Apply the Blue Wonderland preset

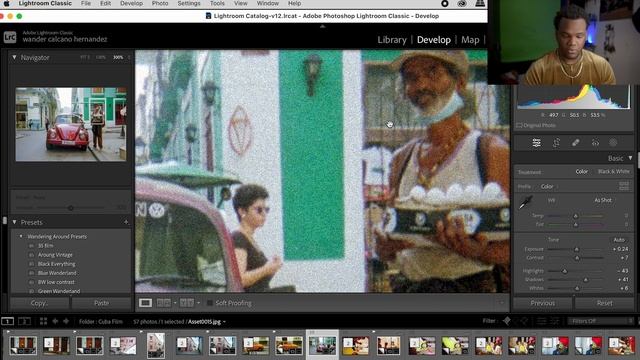tap(57, 273)
